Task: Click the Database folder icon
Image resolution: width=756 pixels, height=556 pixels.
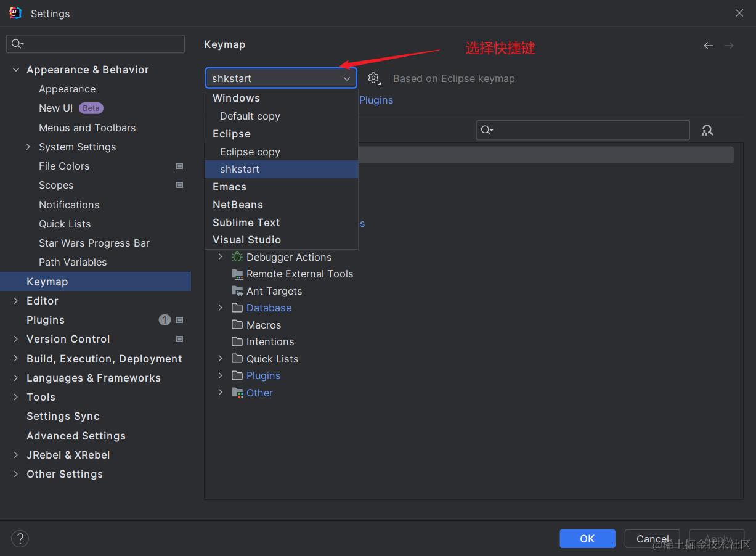Action: (x=237, y=308)
